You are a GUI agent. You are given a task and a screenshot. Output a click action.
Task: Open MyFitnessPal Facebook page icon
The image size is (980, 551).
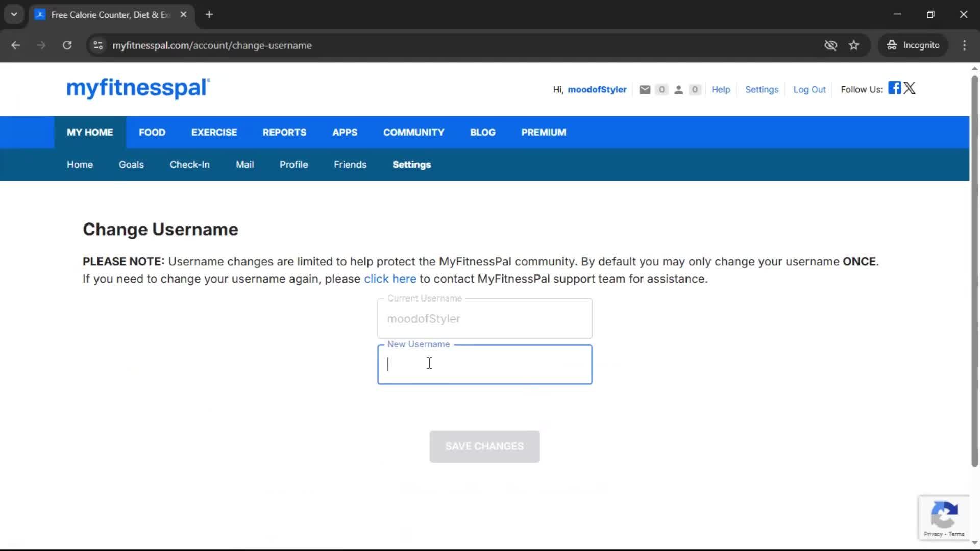[894, 88]
